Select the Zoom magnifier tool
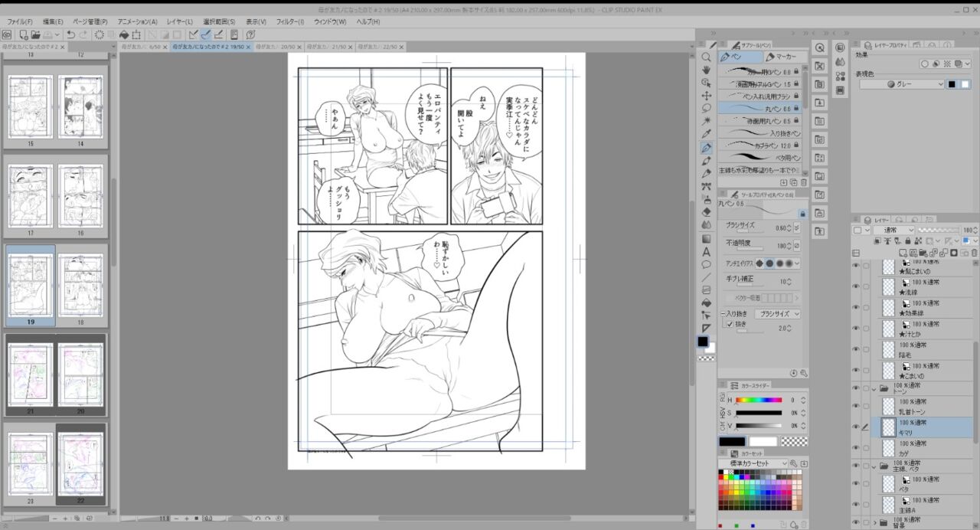Viewport: 980px width, 530px height. pyautogui.click(x=706, y=57)
